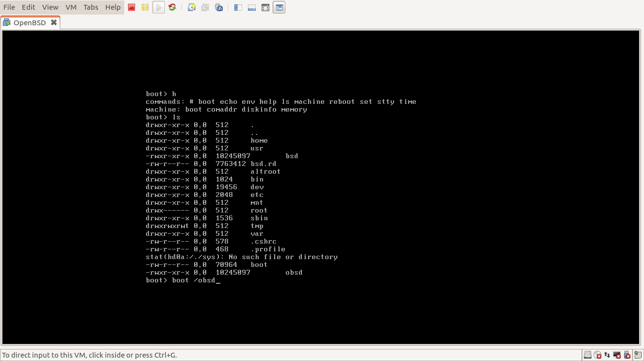Toggle the CD/DVD drive connection

click(597, 355)
